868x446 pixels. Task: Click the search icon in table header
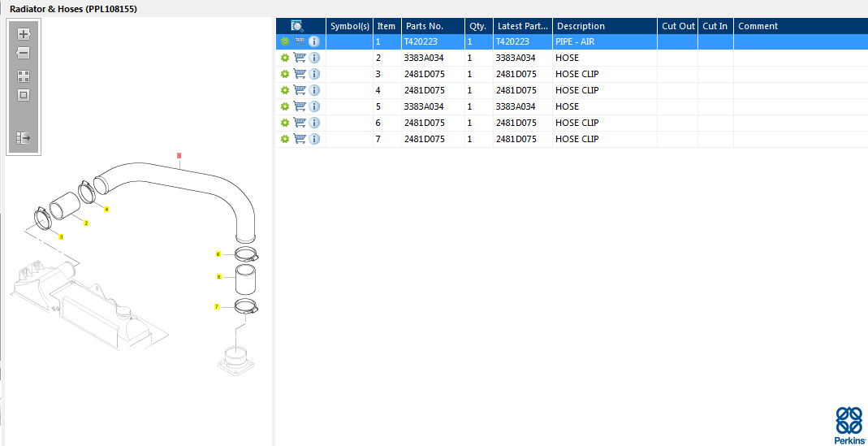tap(297, 26)
